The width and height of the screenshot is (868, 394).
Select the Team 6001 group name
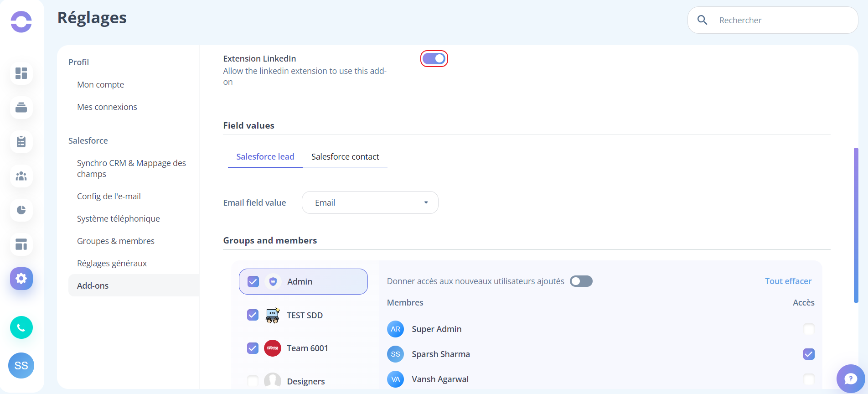click(x=307, y=348)
